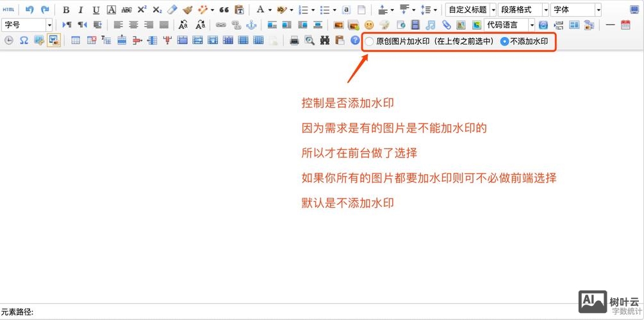This screenshot has width=644, height=320.
Task: Insert a hyperlink
Action: (221, 25)
